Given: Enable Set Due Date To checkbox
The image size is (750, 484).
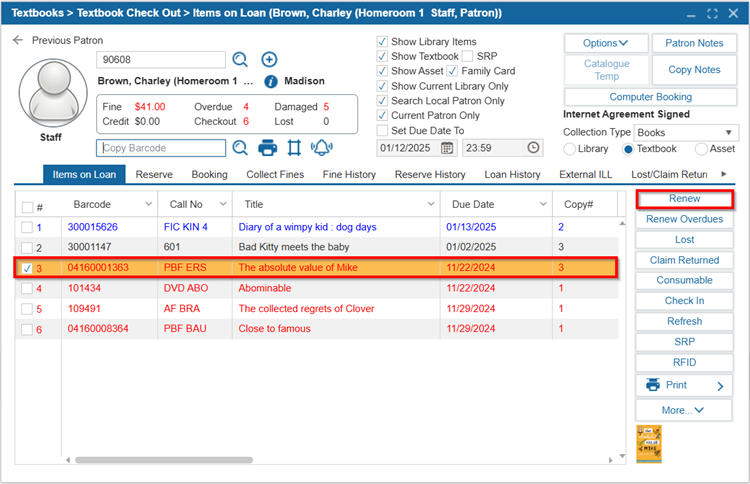Looking at the screenshot, I should coord(382,131).
